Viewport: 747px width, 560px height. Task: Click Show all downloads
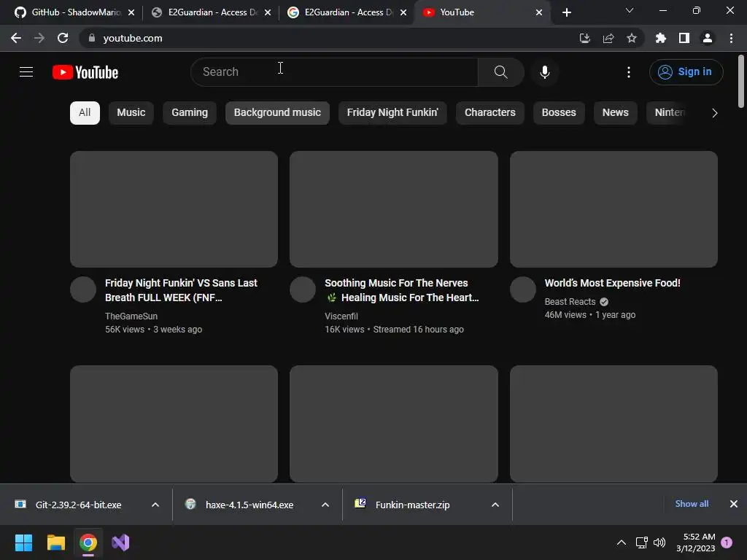coord(692,504)
